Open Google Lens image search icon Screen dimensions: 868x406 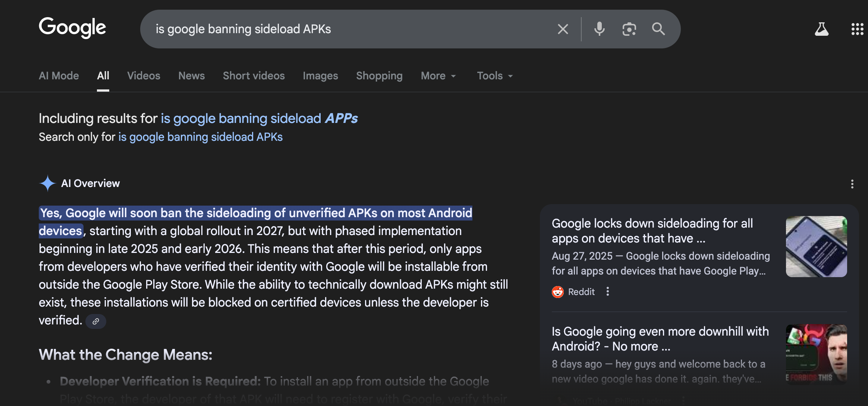(629, 29)
